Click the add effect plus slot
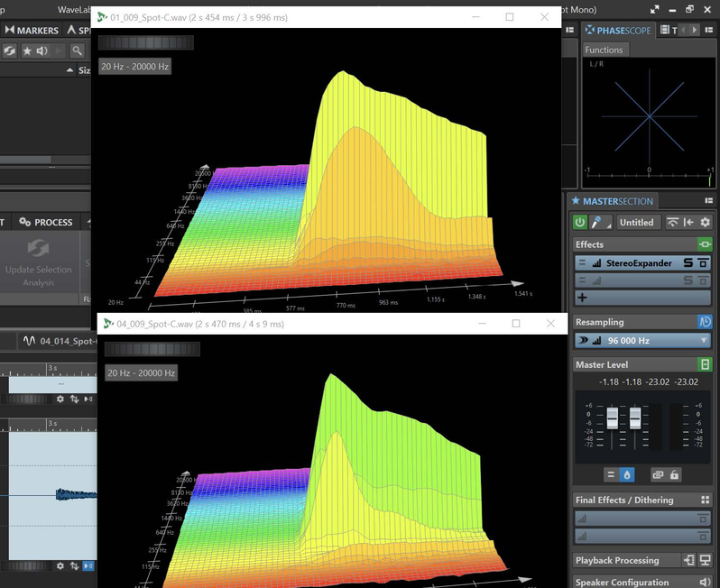 (582, 297)
